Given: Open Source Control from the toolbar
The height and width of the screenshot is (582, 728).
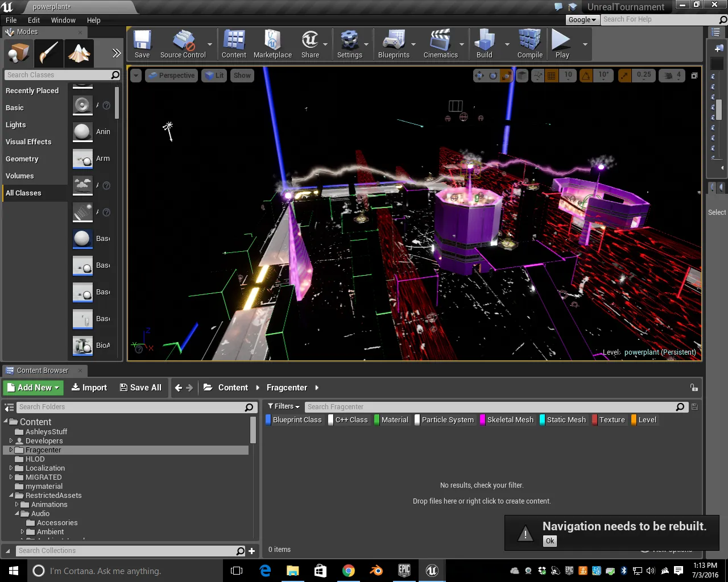Looking at the screenshot, I should [x=183, y=44].
